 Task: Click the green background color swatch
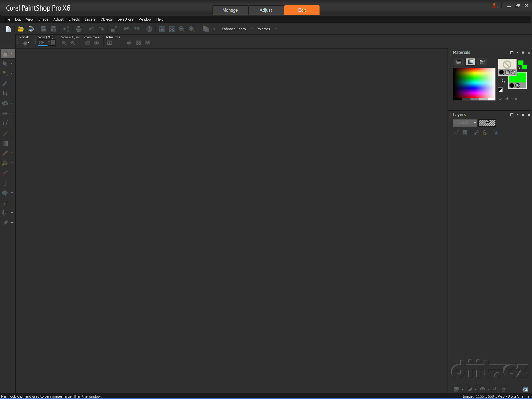(517, 77)
